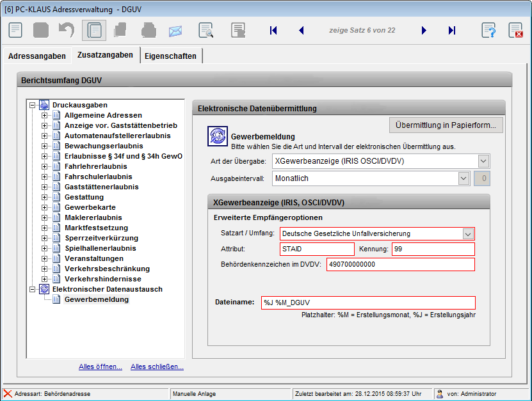Open the help icon with question mark
Screen dimensions: 532x401
[x=488, y=30]
